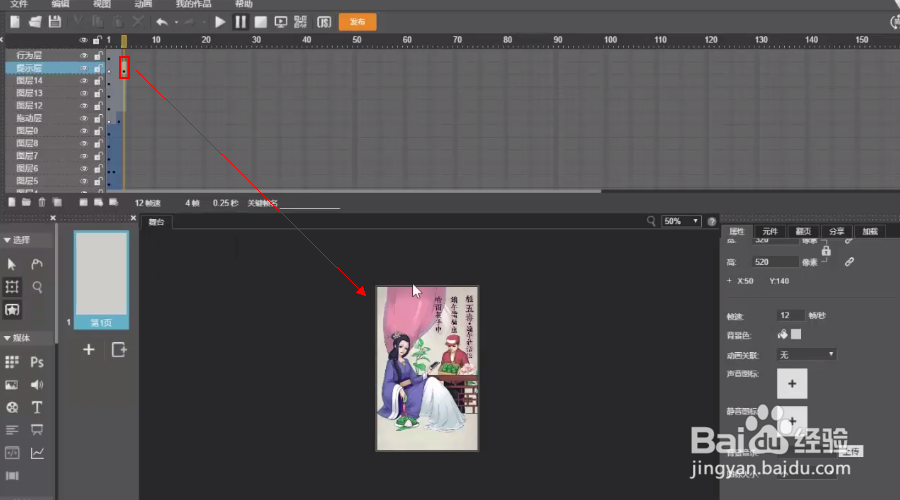Lock the 图层12 layer

(x=98, y=106)
